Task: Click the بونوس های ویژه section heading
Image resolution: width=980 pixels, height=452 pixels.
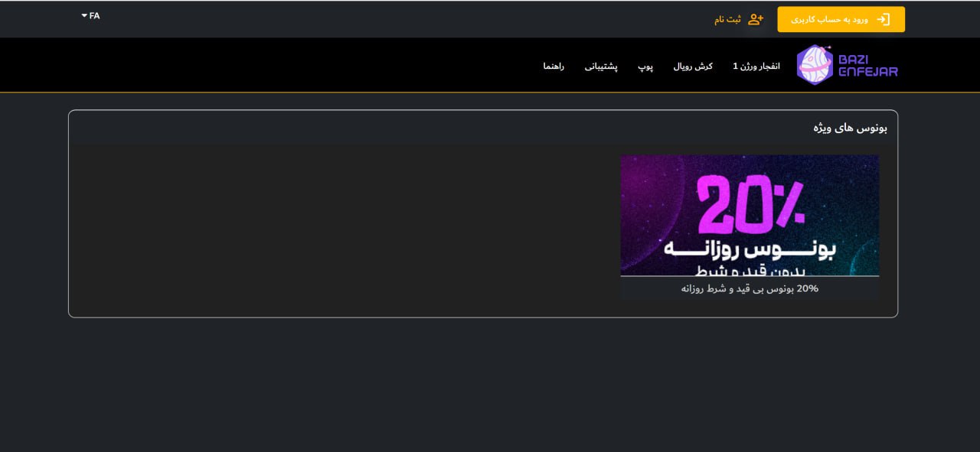Action: click(850, 128)
